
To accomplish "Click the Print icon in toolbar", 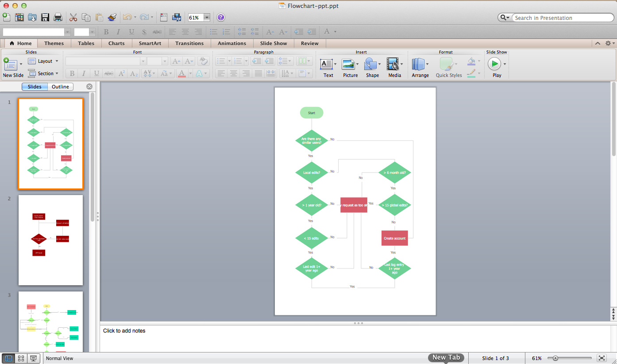I will tap(58, 18).
